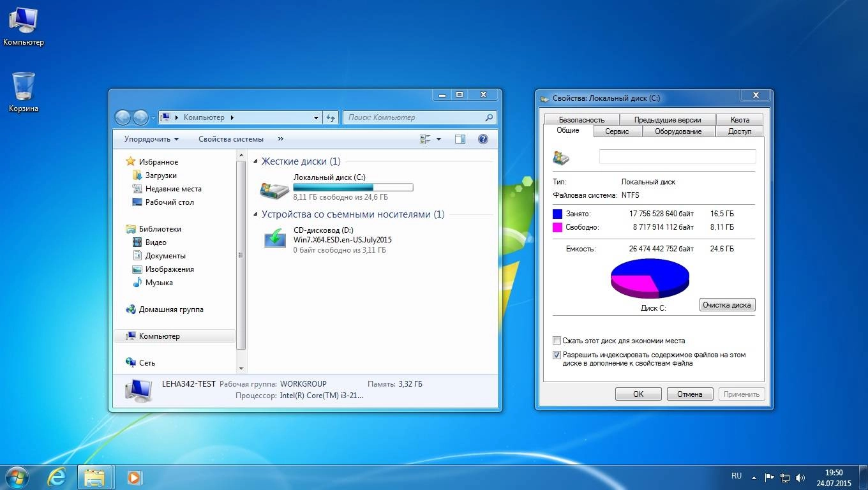Collapse removable devices group

point(256,215)
